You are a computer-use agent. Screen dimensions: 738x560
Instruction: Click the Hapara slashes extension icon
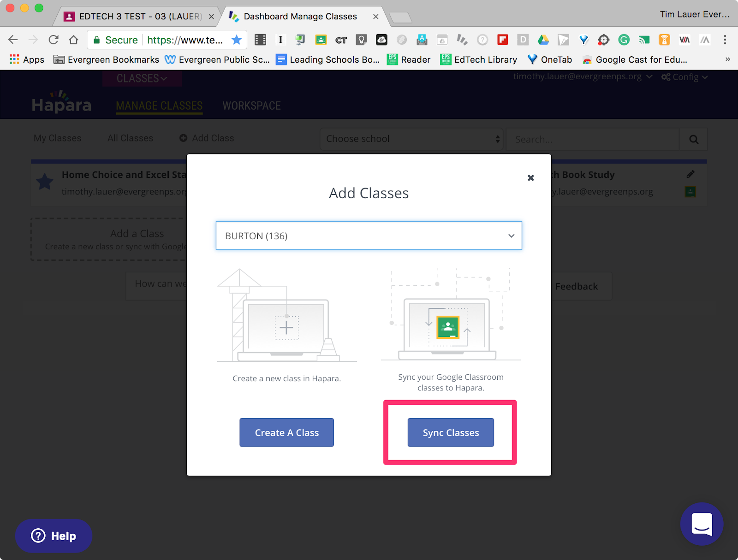pyautogui.click(x=462, y=40)
